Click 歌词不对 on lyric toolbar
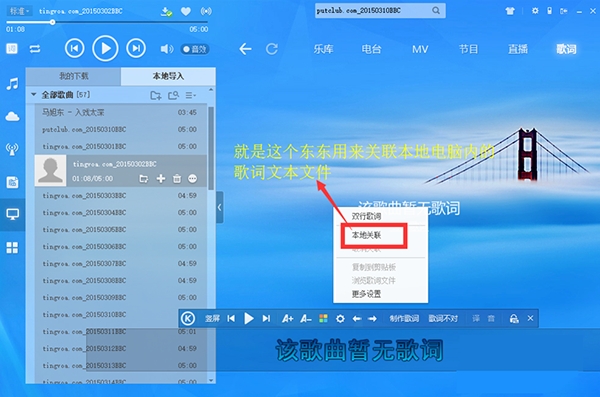 pos(443,319)
